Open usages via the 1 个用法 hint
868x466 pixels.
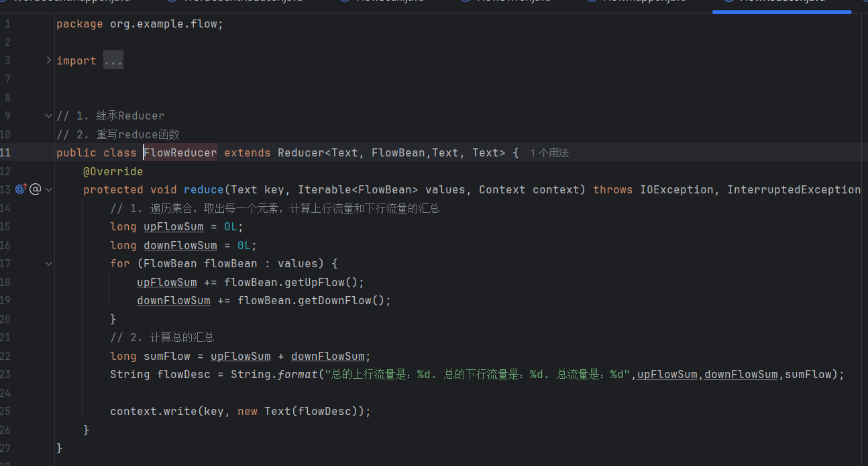coord(549,152)
